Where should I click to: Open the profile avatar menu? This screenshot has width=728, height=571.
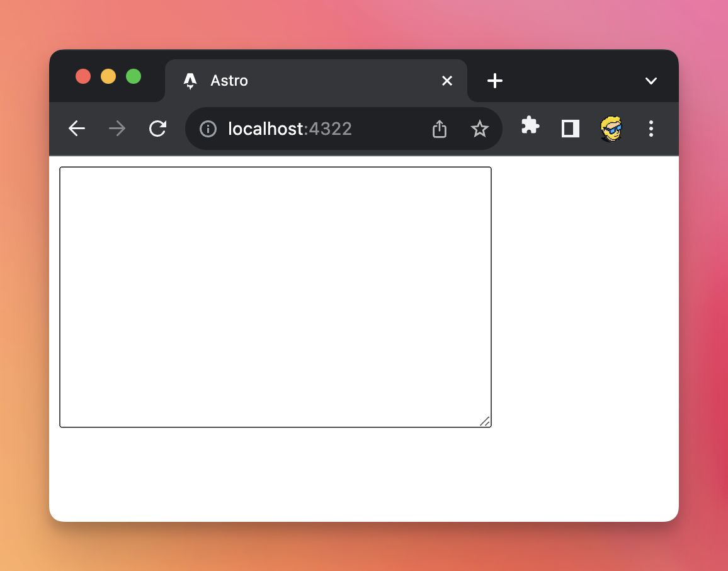611,129
